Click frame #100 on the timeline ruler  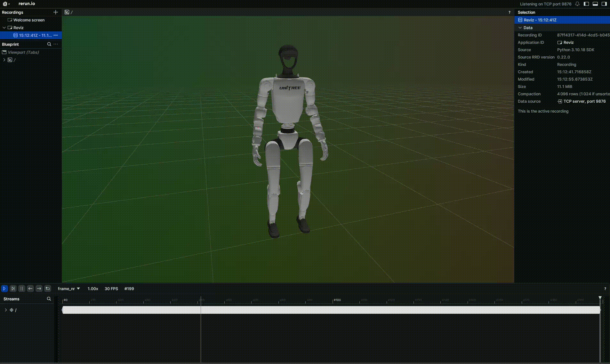333,300
